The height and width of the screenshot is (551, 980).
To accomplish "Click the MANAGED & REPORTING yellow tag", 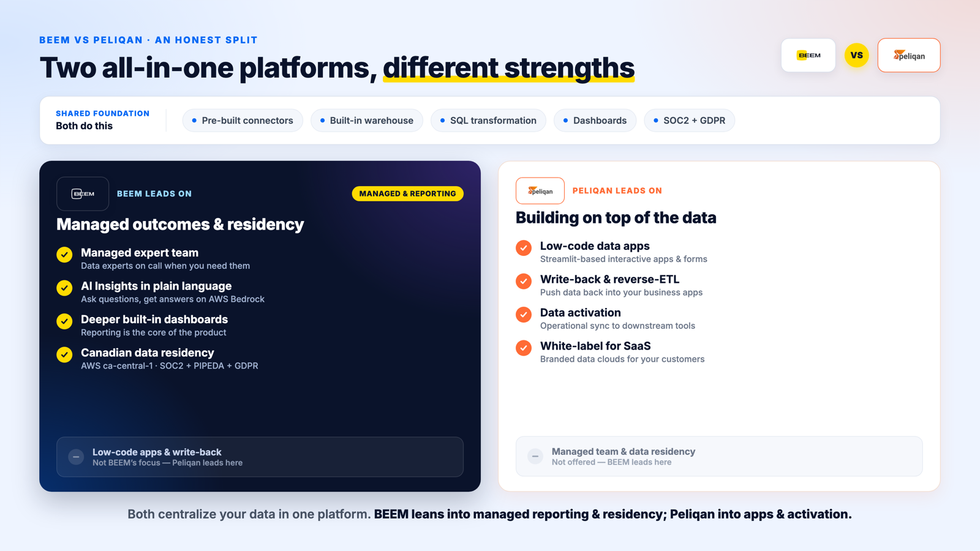I will [407, 193].
